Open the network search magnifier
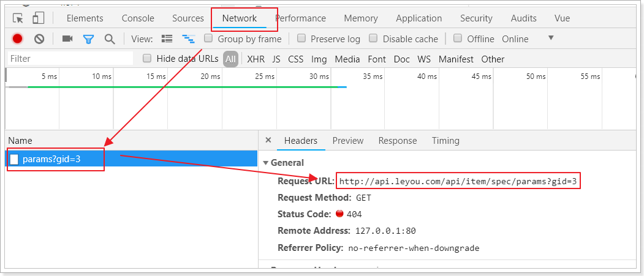Screen dimensions: 644x276 pos(110,39)
